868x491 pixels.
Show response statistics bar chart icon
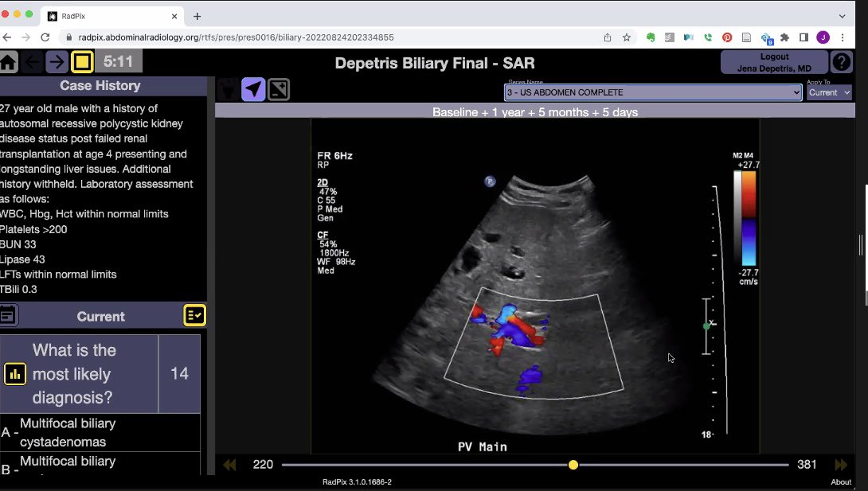point(15,374)
